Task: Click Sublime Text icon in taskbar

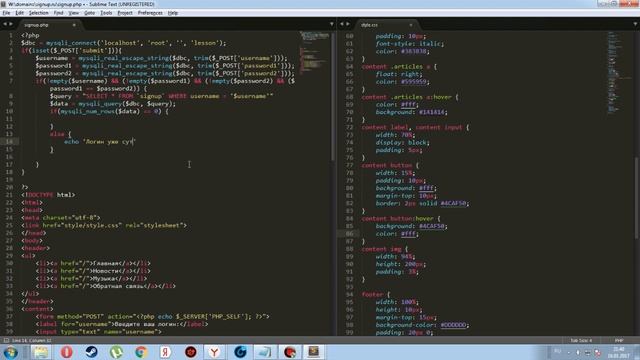Action: tap(313, 352)
